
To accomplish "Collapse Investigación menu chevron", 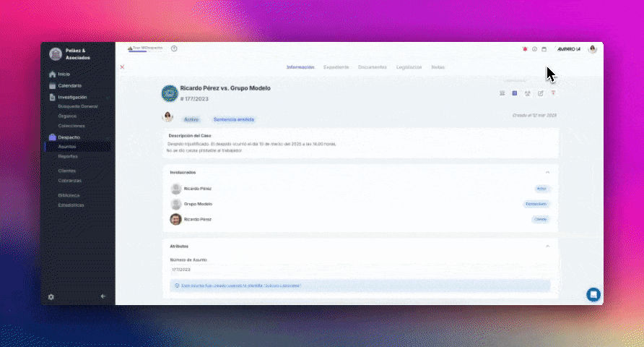I will tap(108, 98).
